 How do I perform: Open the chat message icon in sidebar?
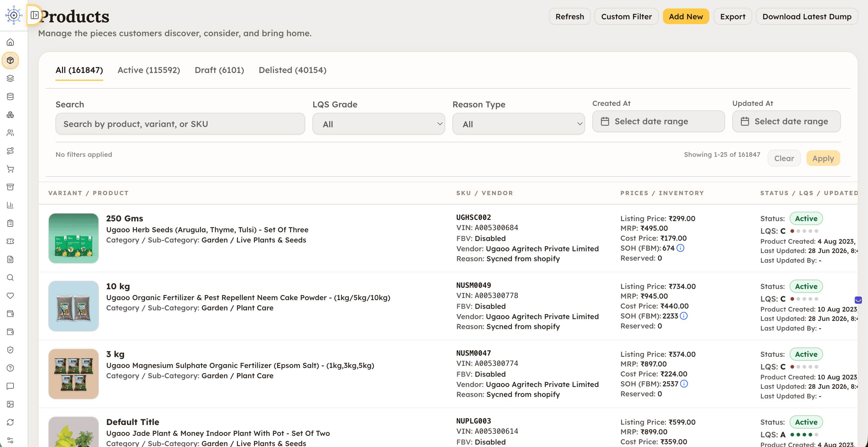click(11, 386)
